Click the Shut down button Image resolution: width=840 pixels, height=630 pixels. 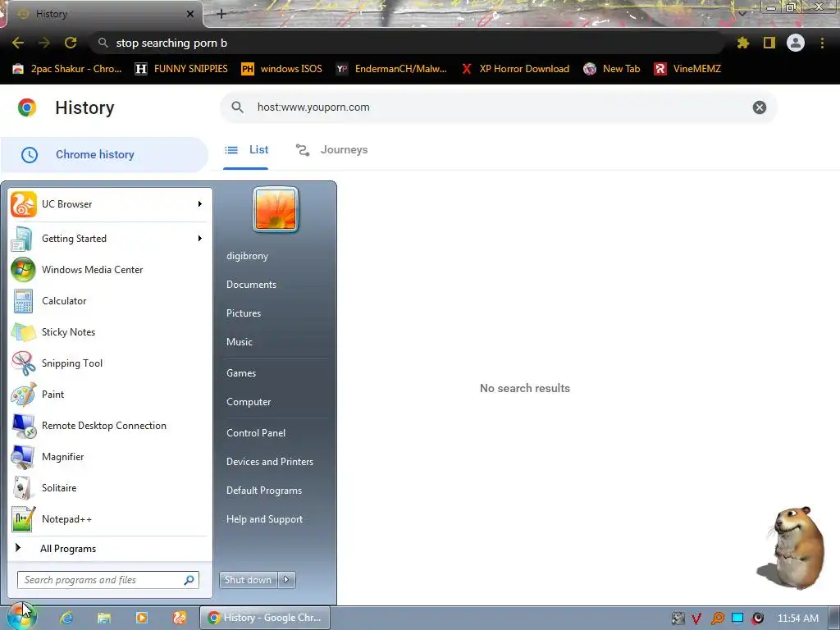[x=249, y=580]
